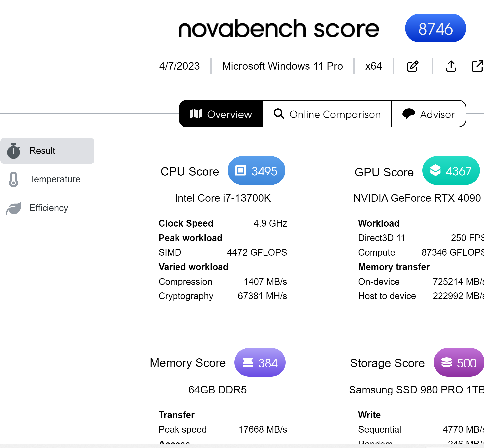Click the Memory Score badge 384
The height and width of the screenshot is (448, 484).
pos(260,363)
